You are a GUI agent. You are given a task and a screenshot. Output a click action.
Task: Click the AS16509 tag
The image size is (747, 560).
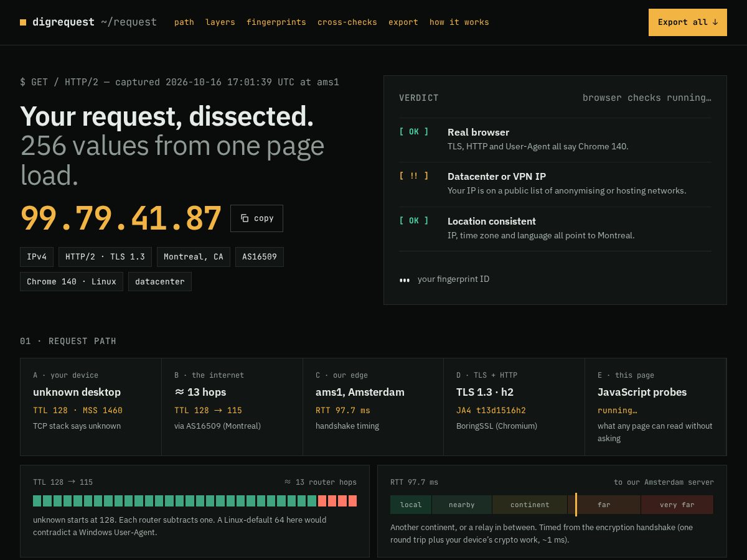(260, 257)
